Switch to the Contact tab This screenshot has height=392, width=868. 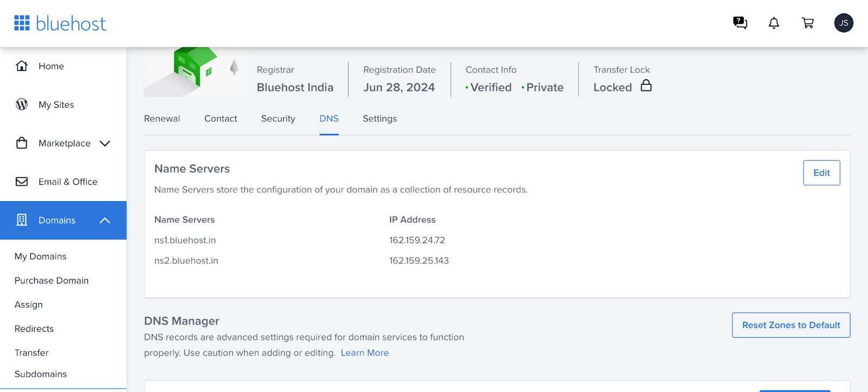pos(221,119)
